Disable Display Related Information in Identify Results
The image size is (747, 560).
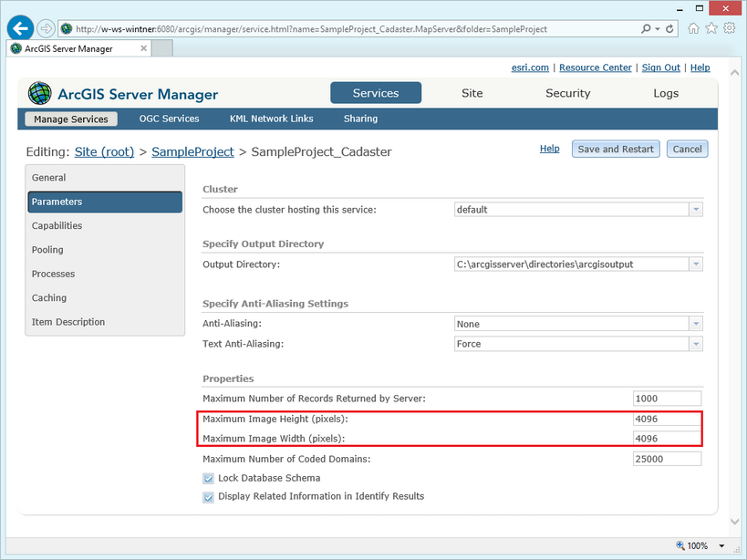[208, 496]
